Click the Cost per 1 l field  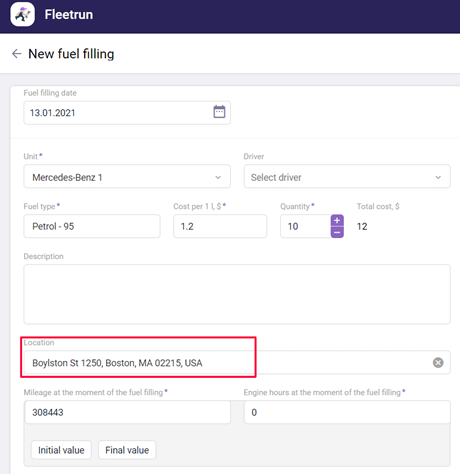(x=220, y=226)
